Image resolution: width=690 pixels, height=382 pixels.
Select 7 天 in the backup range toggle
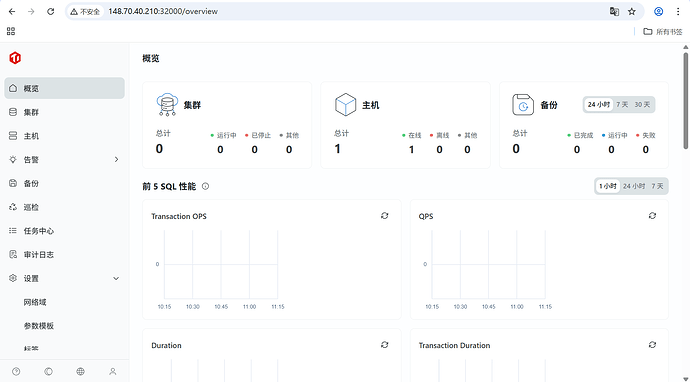(622, 105)
